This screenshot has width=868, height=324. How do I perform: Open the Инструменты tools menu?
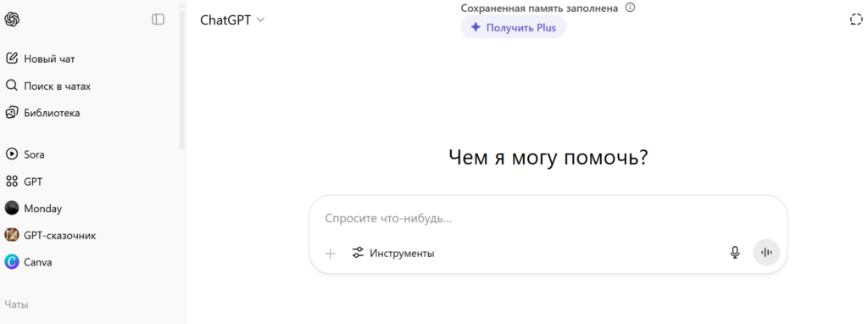393,254
